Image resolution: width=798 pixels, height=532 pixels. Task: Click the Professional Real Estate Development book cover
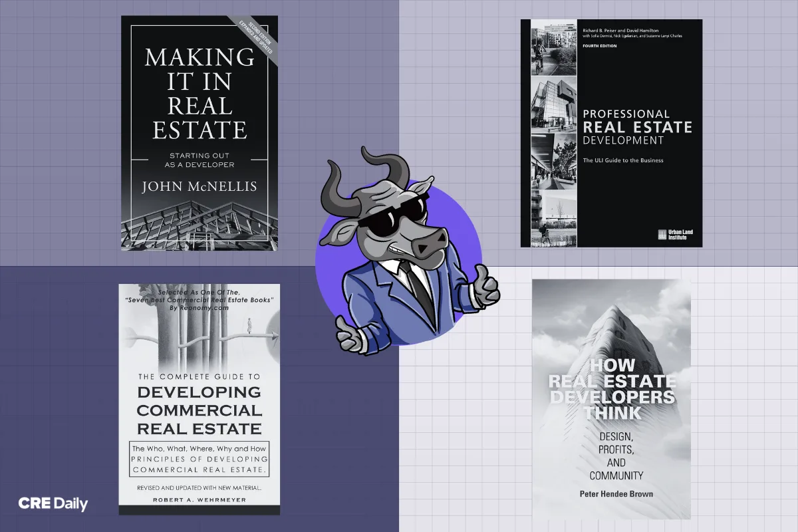(x=611, y=133)
